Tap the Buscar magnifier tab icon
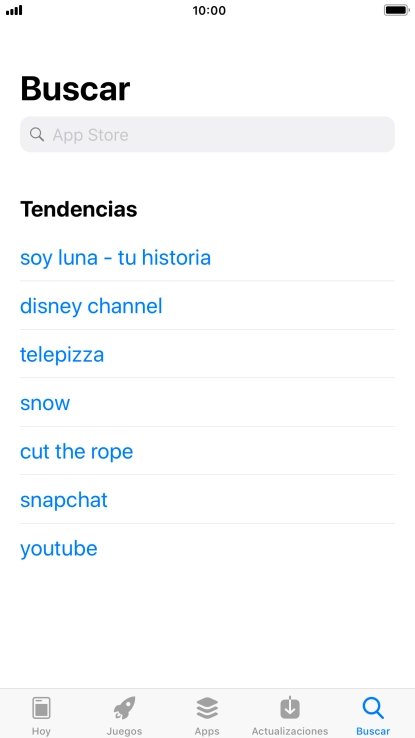 click(373, 708)
